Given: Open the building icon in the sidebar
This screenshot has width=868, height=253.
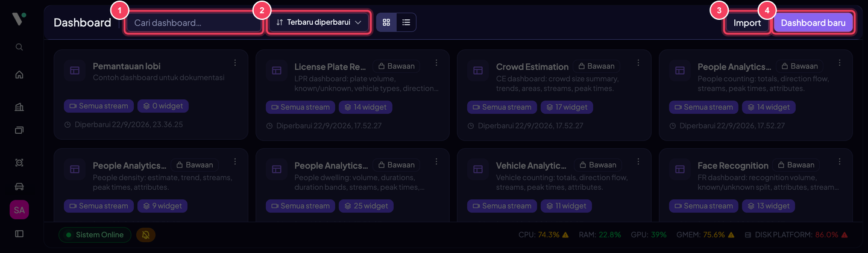Looking at the screenshot, I should (19, 107).
